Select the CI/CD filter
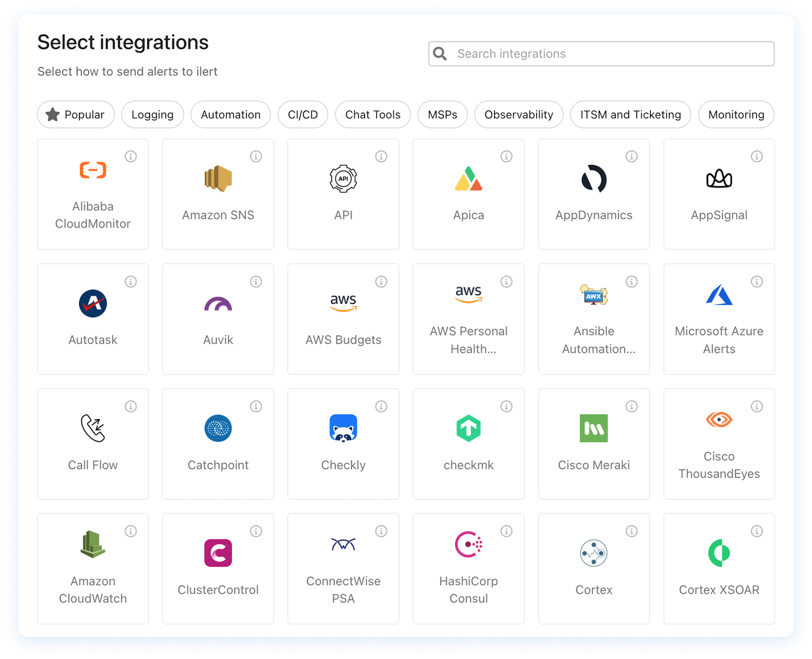812x659 pixels. (x=303, y=114)
